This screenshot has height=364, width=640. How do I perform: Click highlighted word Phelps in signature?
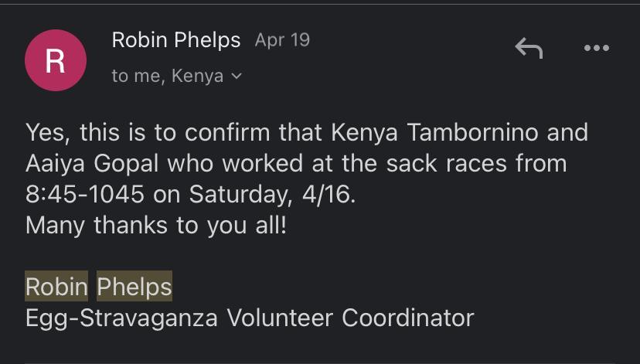pos(134,287)
